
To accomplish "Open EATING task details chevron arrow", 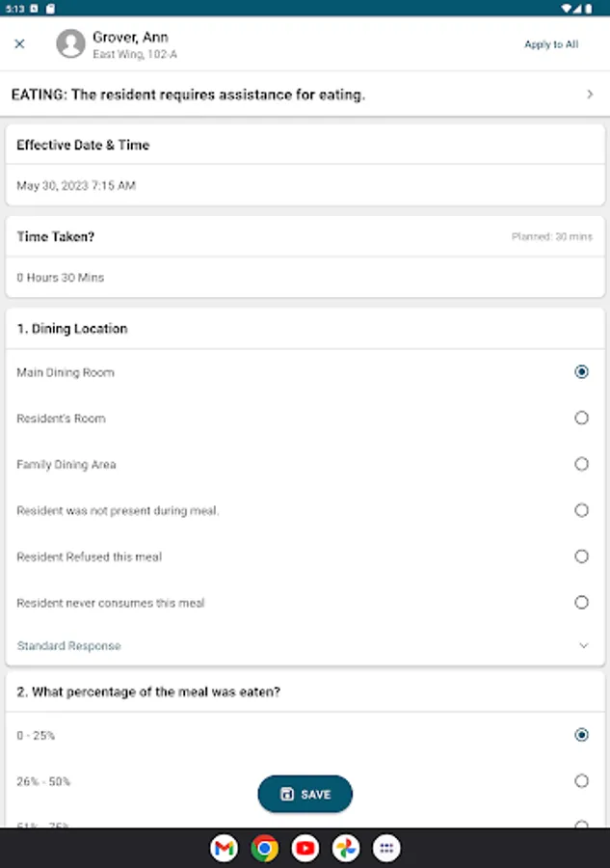I will click(x=590, y=95).
